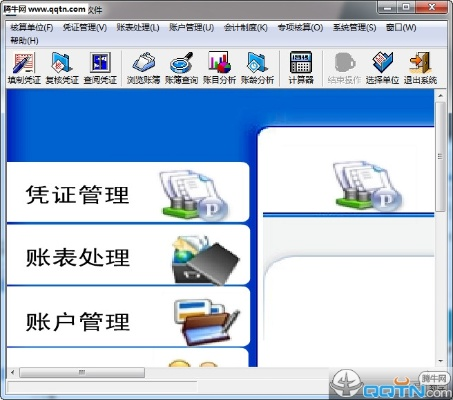The image size is (453, 400).
Task: Maximize the application window
Action: click(x=406, y=7)
